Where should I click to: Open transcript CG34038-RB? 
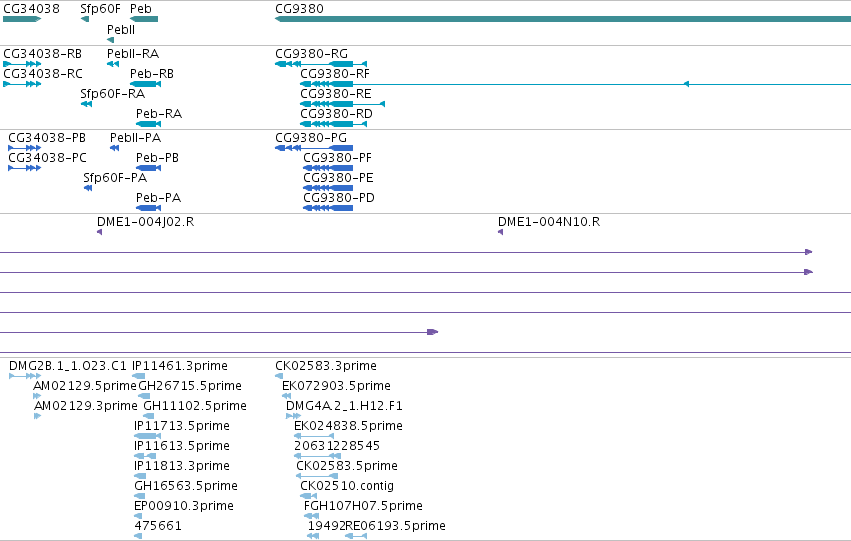(x=42, y=54)
